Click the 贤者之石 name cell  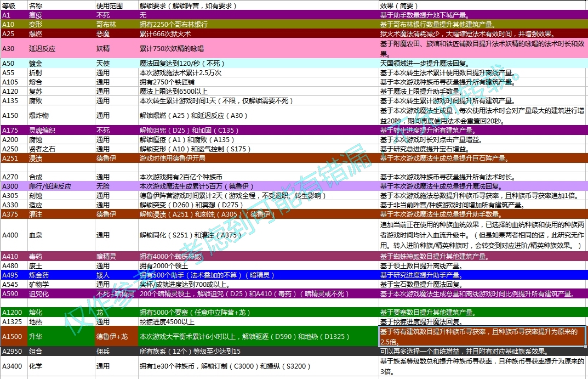[x=61, y=149]
